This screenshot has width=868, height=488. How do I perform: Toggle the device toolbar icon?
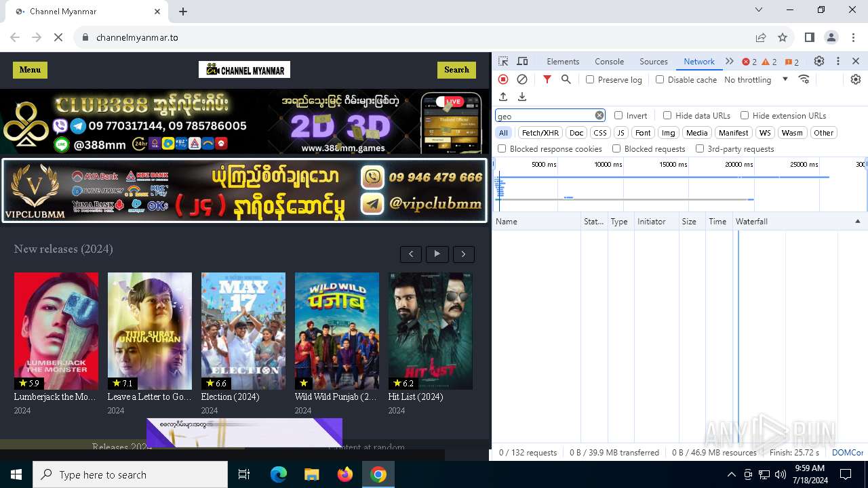coord(522,61)
